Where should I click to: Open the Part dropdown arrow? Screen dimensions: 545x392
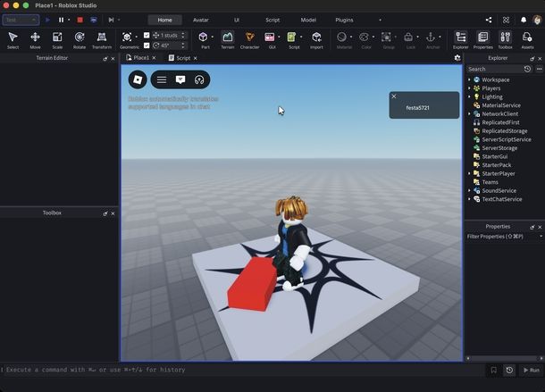pyautogui.click(x=213, y=37)
